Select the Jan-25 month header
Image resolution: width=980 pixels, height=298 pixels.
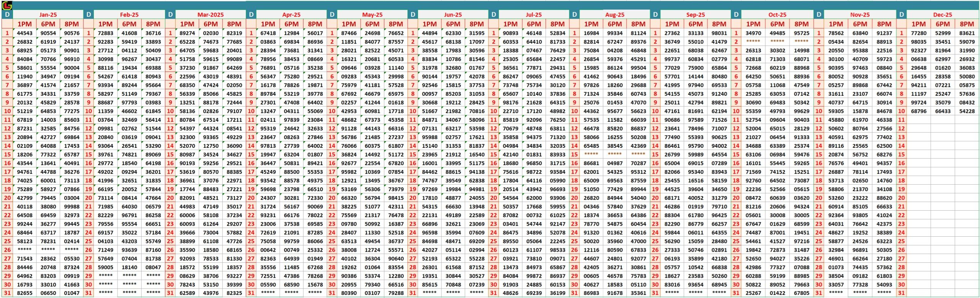tap(48, 15)
